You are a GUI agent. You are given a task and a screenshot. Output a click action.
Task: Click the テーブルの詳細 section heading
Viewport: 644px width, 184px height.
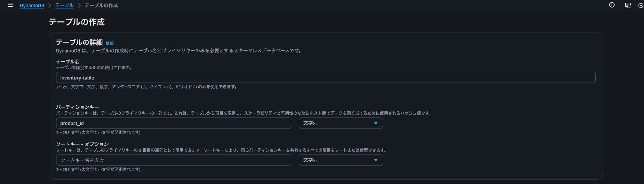point(79,42)
